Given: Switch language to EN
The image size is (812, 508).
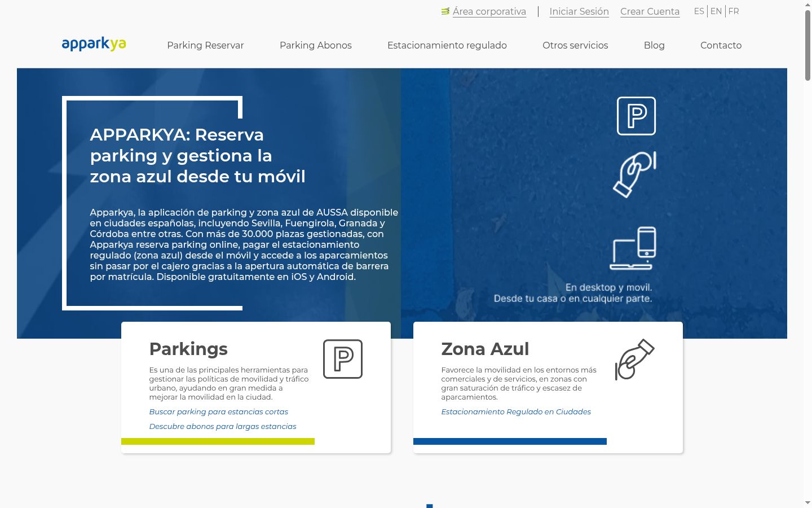Looking at the screenshot, I should 716,11.
